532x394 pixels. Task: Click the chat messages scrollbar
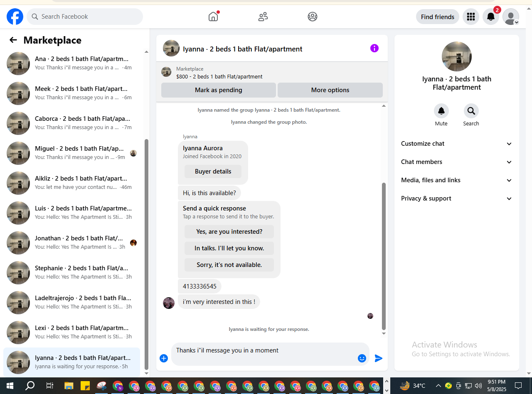pos(384,256)
